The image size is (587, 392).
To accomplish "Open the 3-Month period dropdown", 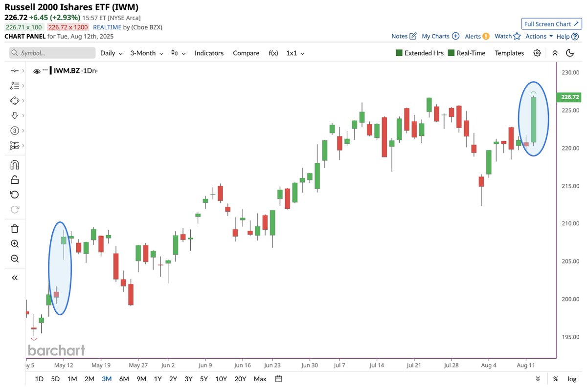I will (x=146, y=53).
